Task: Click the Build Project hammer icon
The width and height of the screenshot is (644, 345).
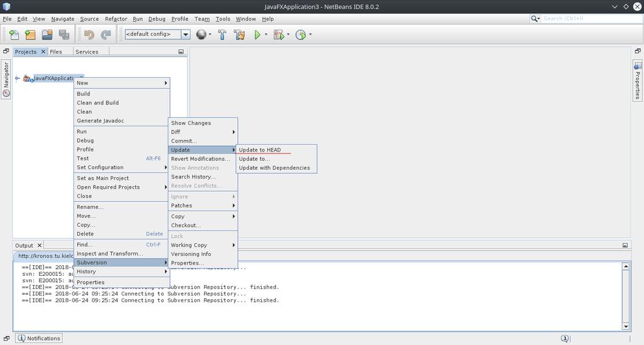Action: 222,35
